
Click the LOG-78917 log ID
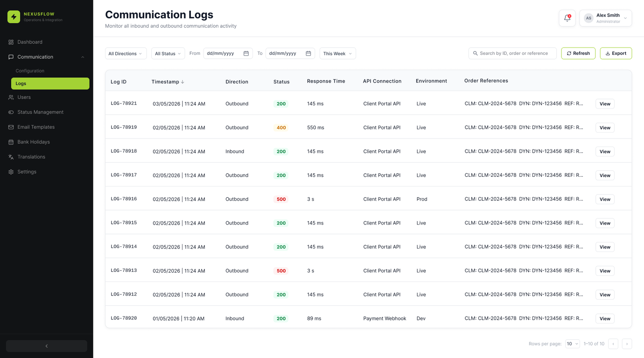pos(124,175)
